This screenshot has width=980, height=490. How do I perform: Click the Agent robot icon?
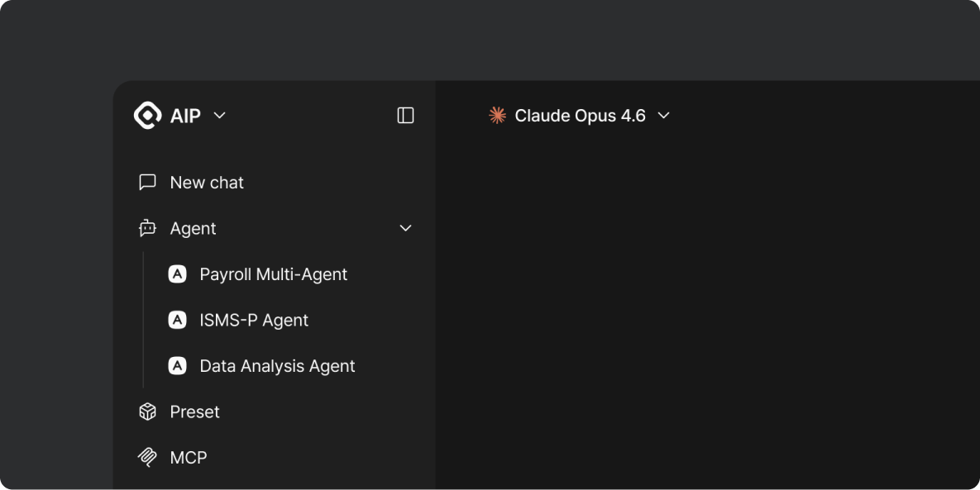pyautogui.click(x=147, y=228)
